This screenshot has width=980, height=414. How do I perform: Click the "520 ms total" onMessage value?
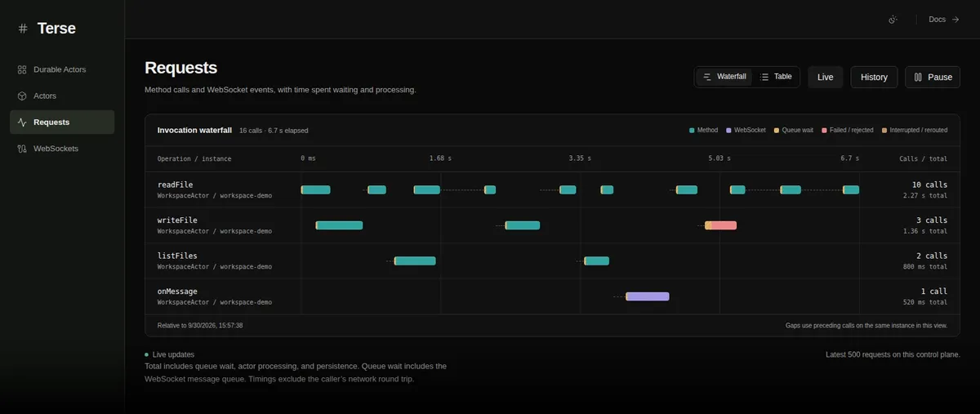(925, 302)
